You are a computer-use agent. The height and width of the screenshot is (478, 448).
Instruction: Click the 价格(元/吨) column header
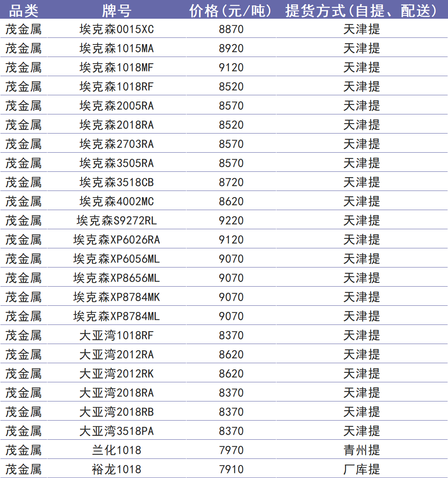[x=231, y=10]
